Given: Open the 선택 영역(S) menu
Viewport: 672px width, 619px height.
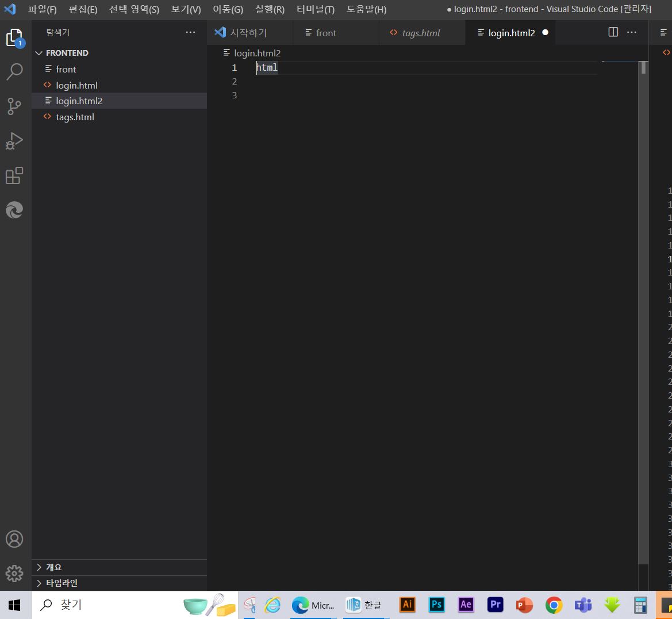Looking at the screenshot, I should [x=134, y=9].
